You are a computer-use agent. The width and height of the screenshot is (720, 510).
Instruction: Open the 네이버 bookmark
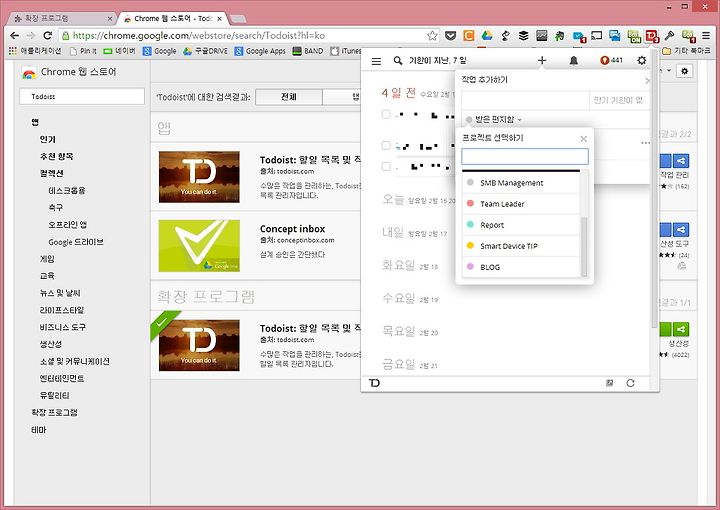click(119, 51)
